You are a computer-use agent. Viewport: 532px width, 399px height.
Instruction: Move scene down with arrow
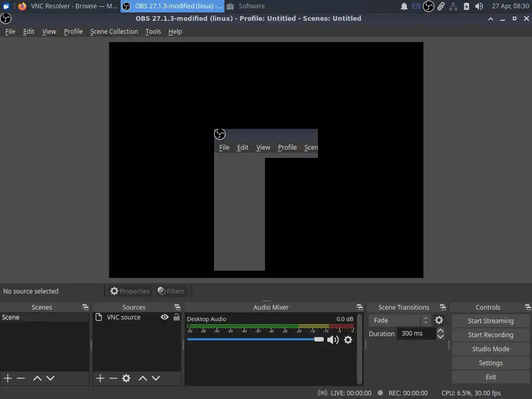tap(50, 378)
